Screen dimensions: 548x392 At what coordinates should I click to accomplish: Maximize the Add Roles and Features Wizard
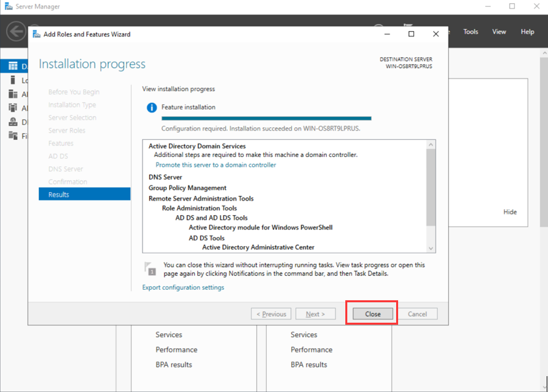tap(411, 34)
